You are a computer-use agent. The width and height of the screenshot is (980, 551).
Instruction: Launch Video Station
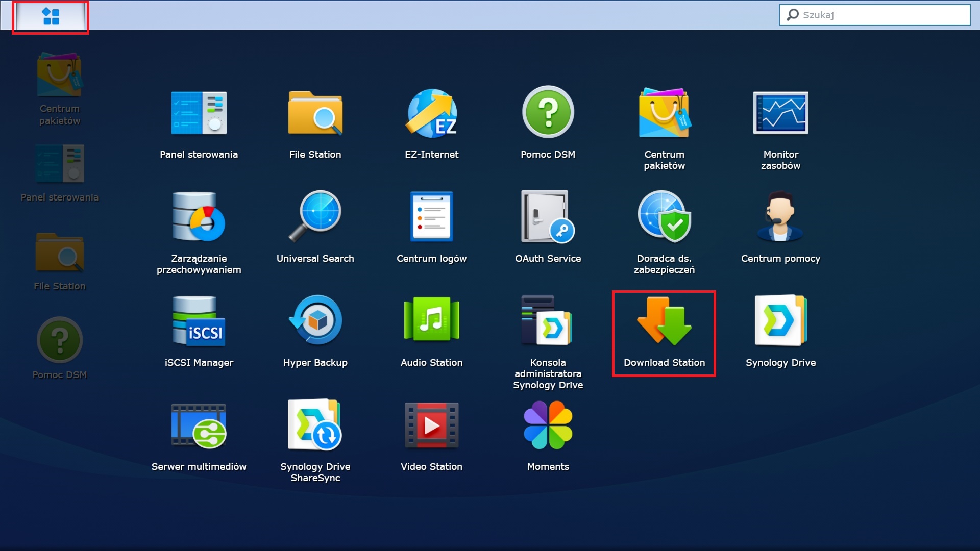431,438
